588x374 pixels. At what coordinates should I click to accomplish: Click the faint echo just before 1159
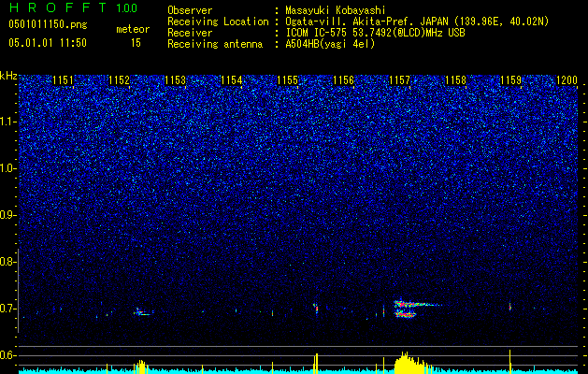point(510,307)
